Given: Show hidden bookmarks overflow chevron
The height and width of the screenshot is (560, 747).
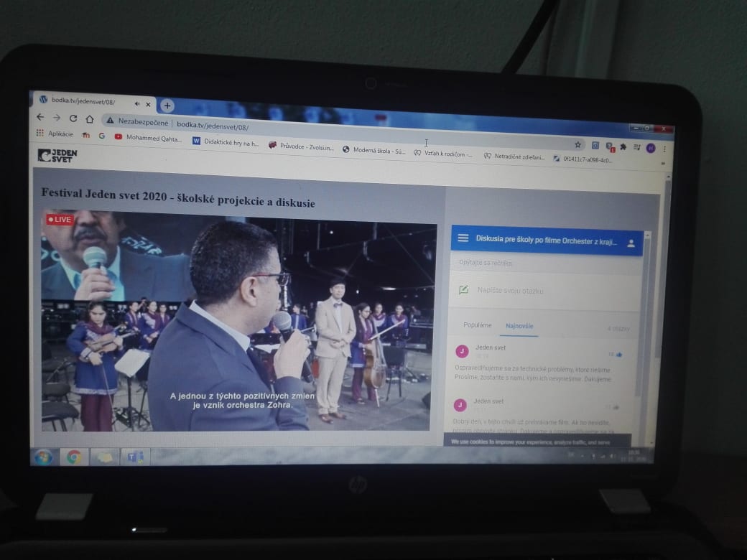Looking at the screenshot, I should click(x=663, y=164).
